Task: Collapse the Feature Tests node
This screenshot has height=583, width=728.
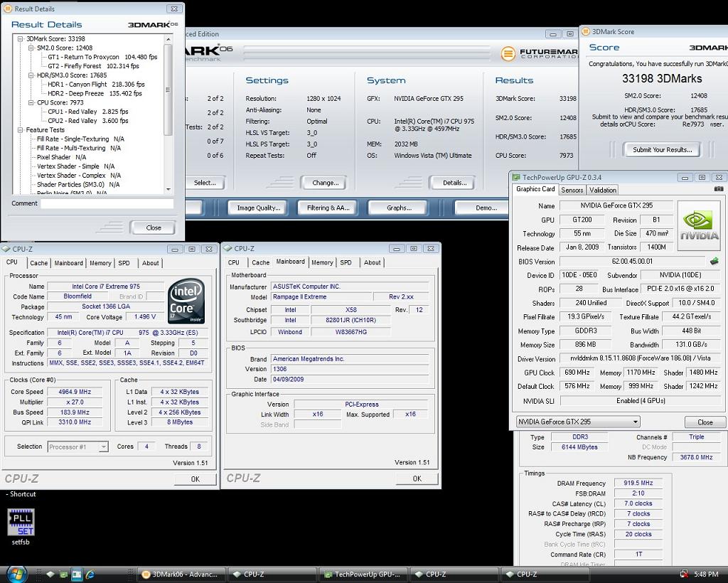Action: [x=21, y=130]
